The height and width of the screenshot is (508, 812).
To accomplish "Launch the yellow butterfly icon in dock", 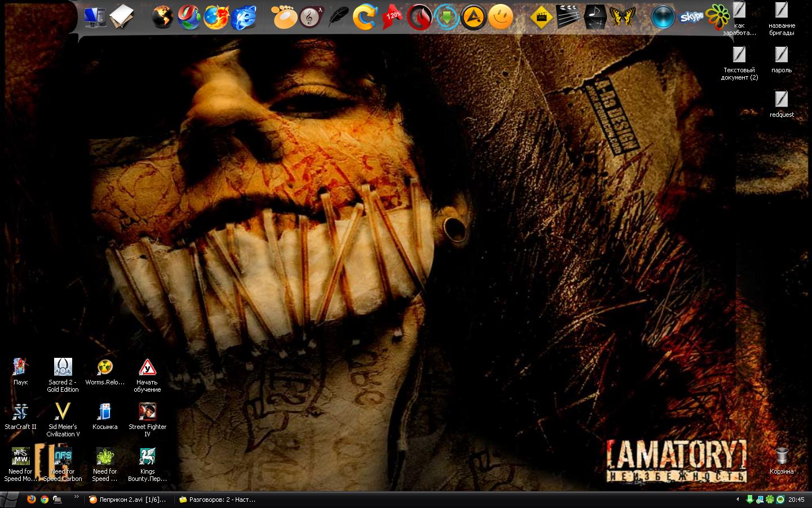I will (x=622, y=17).
